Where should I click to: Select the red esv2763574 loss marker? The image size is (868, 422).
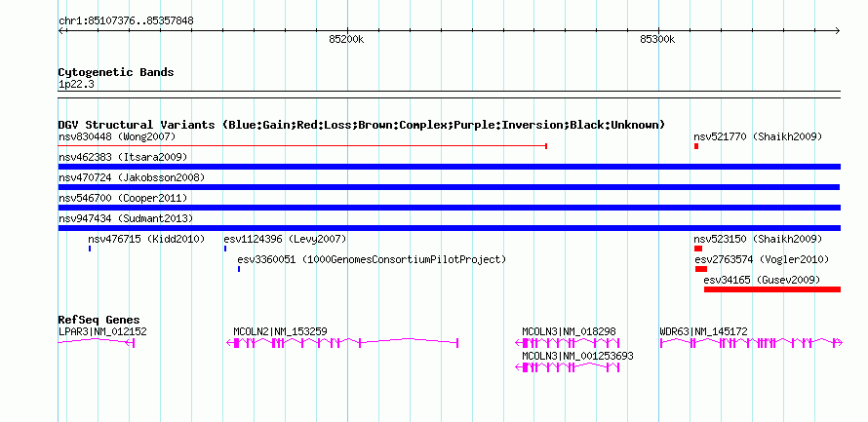pos(701,269)
